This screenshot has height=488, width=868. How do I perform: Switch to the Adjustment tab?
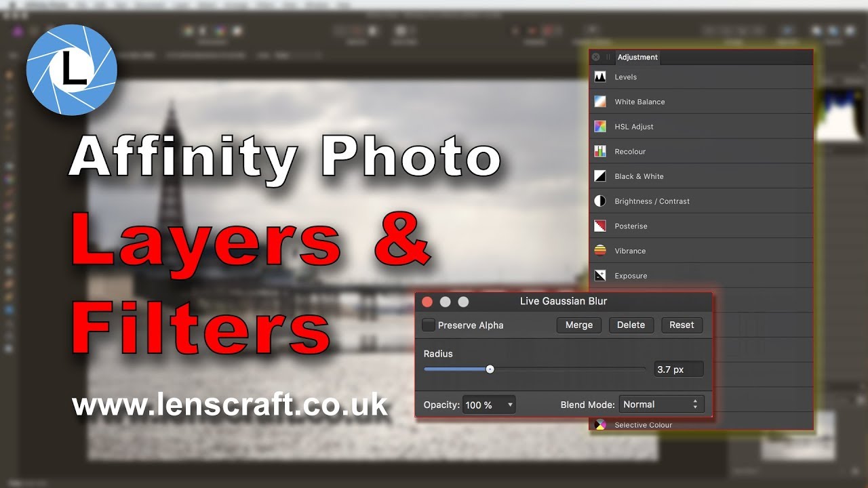pos(637,58)
